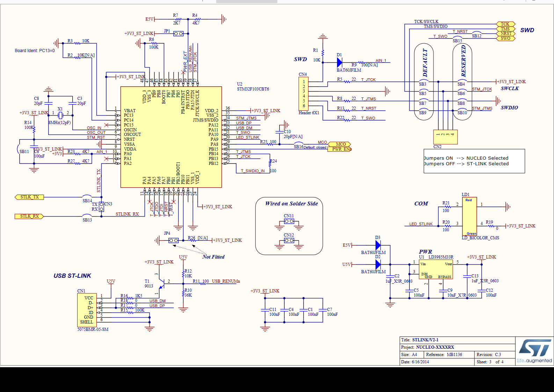Click the CN11 connector symbol
Viewport: 554px width, 392px height.
[x=289, y=221]
